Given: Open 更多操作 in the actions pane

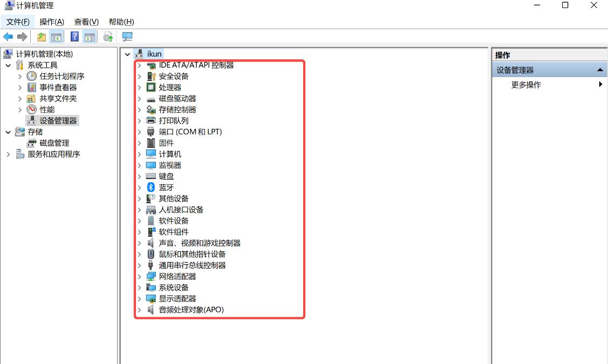Looking at the screenshot, I should (x=526, y=85).
